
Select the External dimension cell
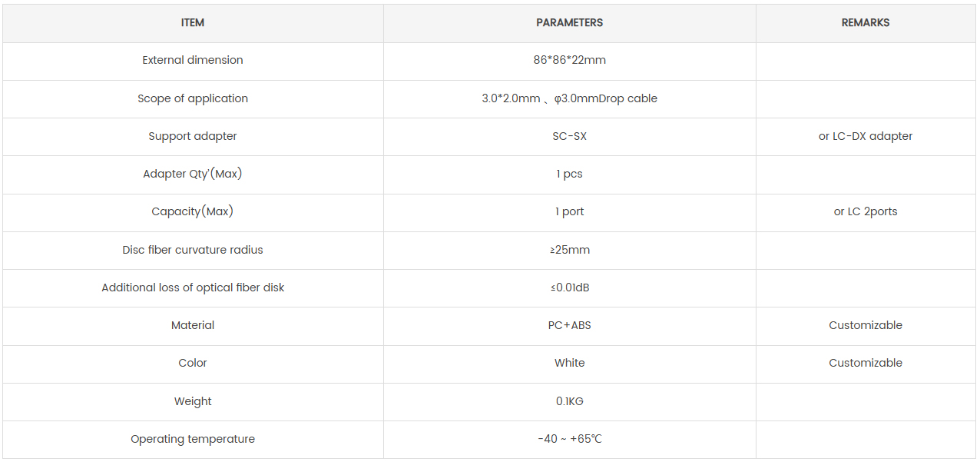(193, 60)
